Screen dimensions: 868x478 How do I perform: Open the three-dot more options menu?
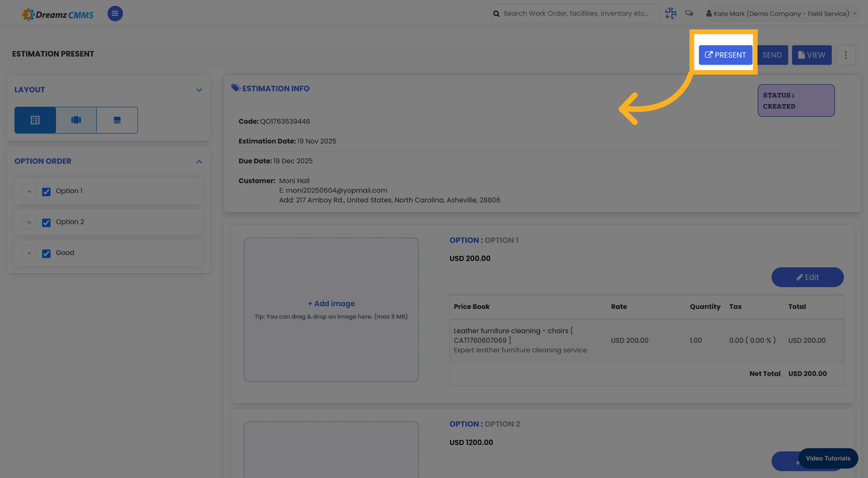[x=845, y=55]
